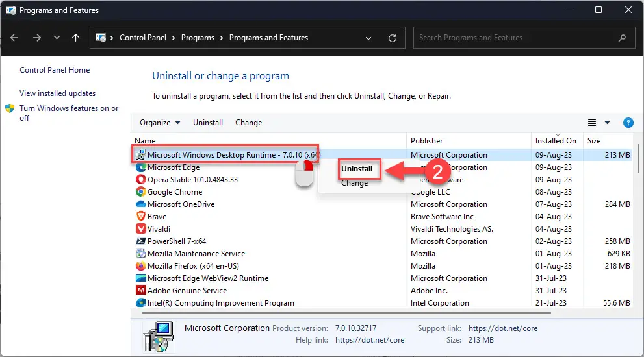644x357 pixels.
Task: Select the Microsoft Edge entry
Action: point(174,167)
